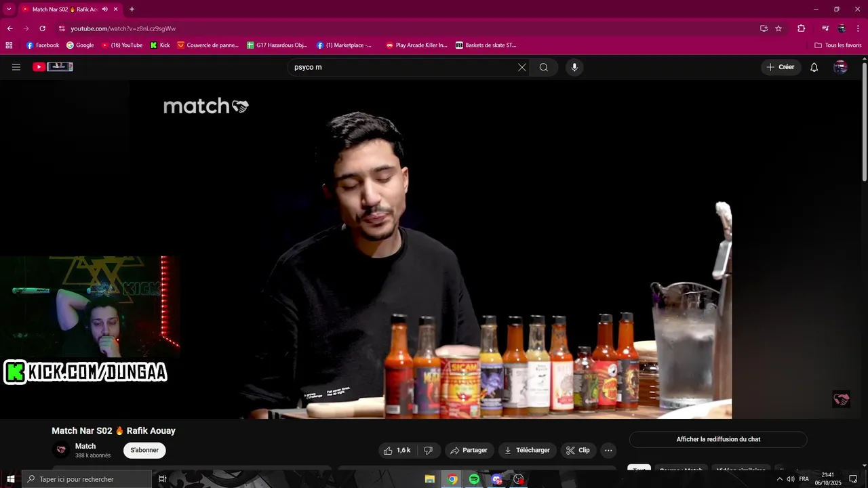Click the video player to pause
This screenshot has height=488, width=868.
pyautogui.click(x=434, y=249)
